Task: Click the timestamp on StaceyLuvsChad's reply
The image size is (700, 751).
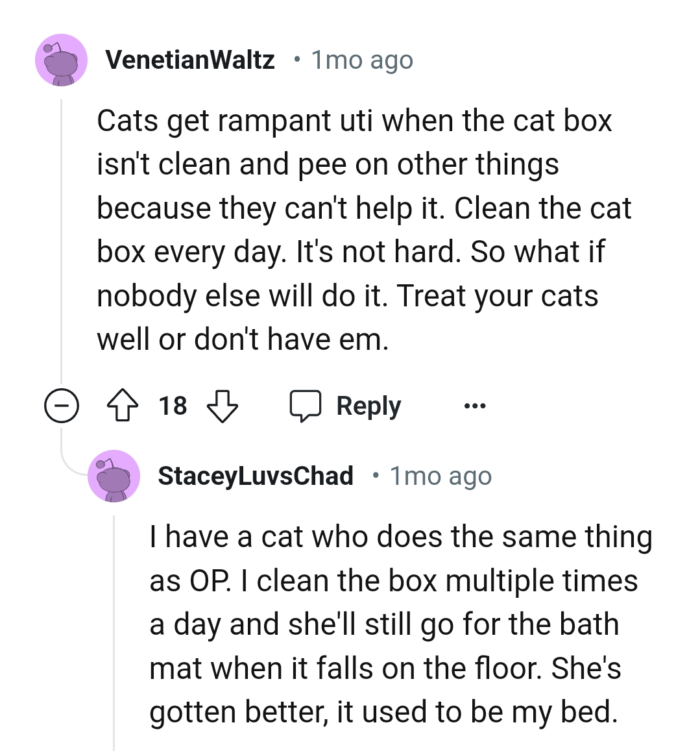Action: [x=441, y=476]
